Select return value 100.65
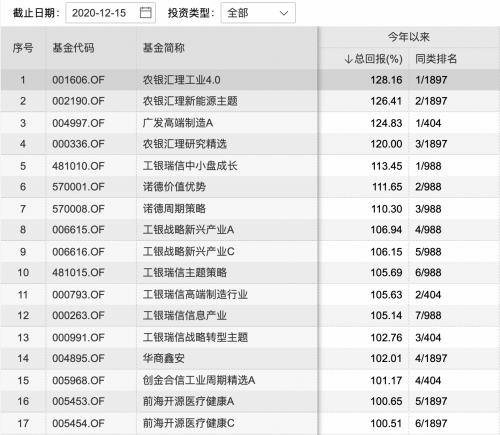This screenshot has height=435, width=500. 386,401
